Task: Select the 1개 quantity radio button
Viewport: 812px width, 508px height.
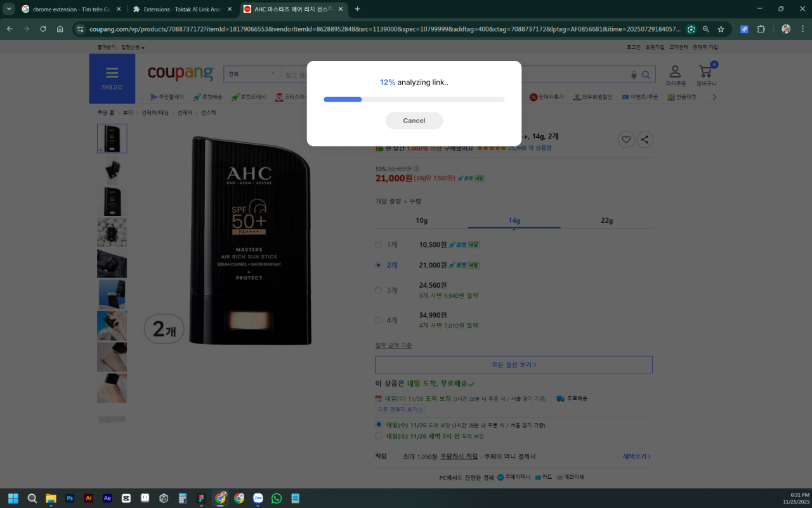Action: pos(379,244)
